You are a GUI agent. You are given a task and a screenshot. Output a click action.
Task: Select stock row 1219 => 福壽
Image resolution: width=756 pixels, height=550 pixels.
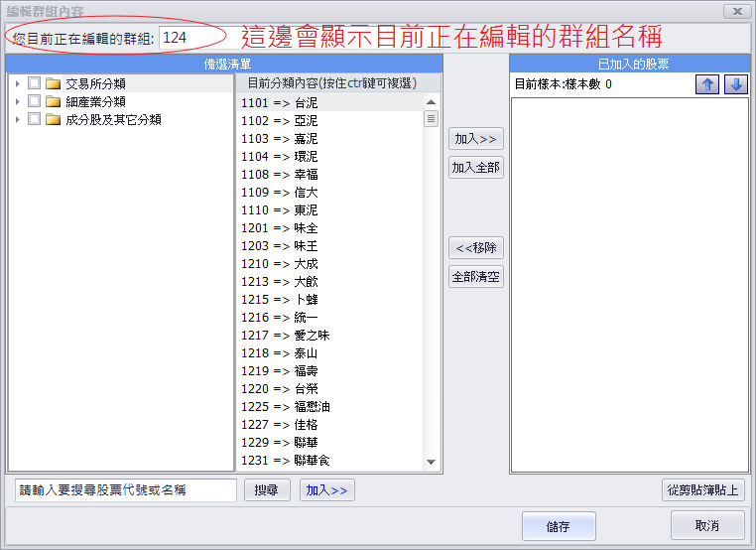point(330,370)
